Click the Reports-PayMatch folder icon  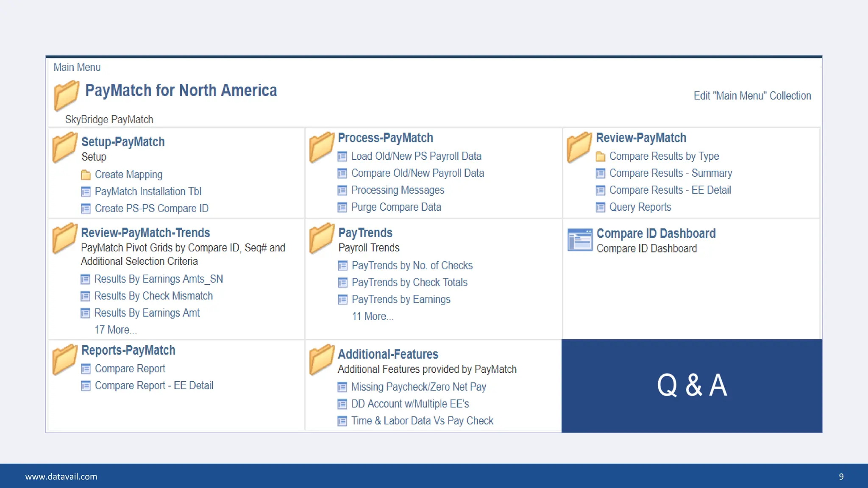[65, 359]
